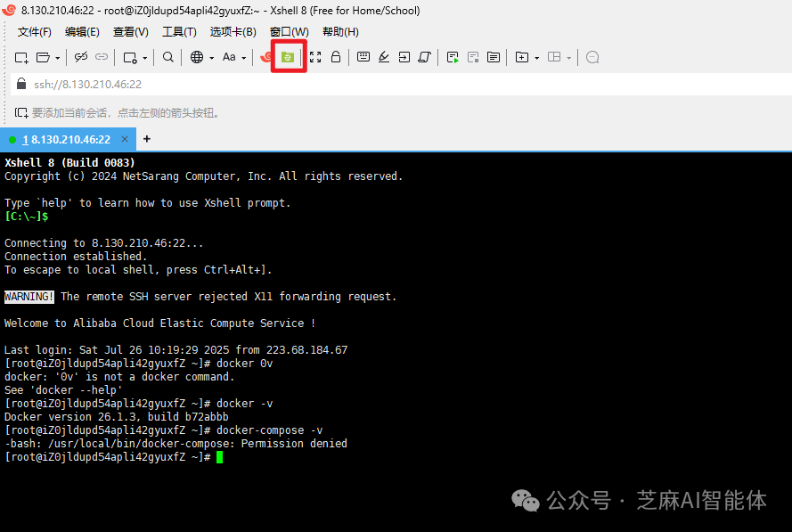Toggle full screen mode icon
The width and height of the screenshot is (792, 532).
(315, 57)
